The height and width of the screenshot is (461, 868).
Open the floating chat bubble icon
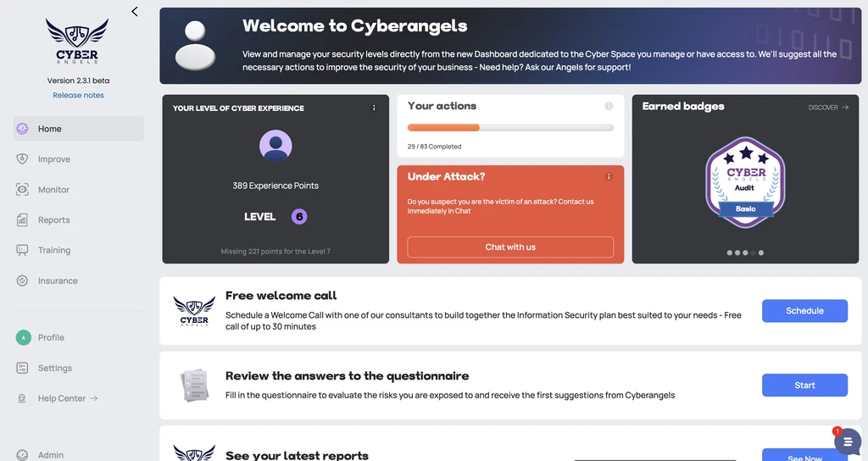coord(847,442)
